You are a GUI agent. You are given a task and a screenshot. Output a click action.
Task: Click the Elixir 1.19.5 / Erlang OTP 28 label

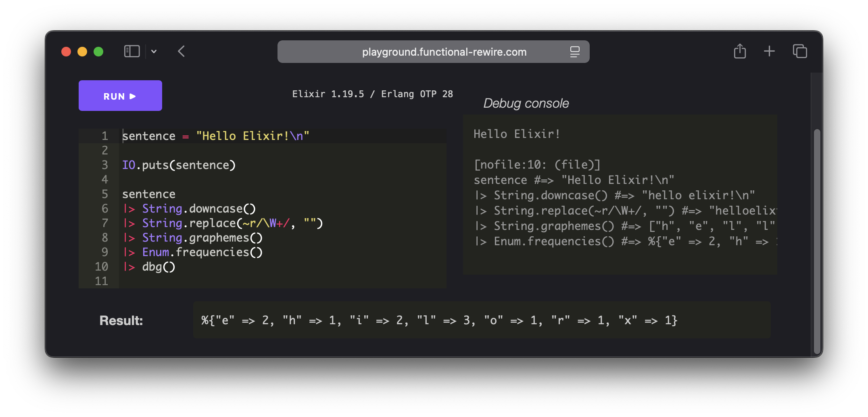(373, 94)
